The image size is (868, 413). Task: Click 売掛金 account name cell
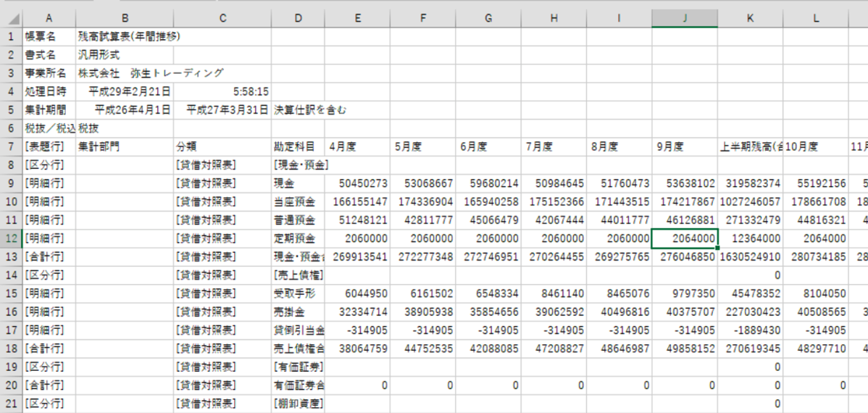[x=299, y=312]
